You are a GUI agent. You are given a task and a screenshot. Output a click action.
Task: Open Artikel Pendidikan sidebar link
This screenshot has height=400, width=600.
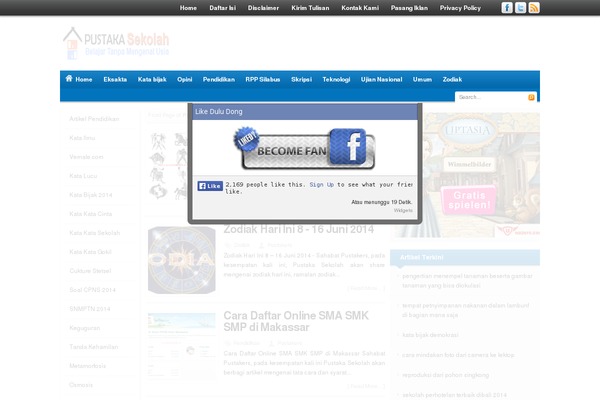pyautogui.click(x=94, y=119)
